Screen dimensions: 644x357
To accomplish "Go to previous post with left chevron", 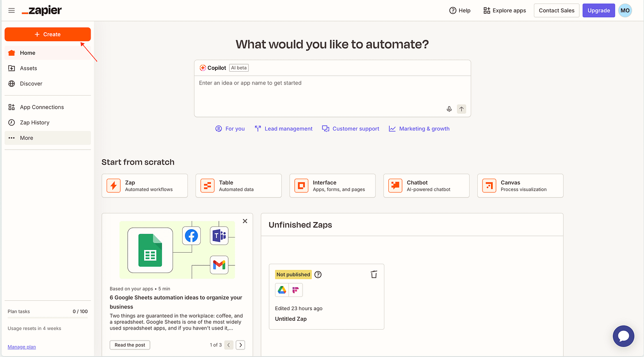I will pos(229,345).
